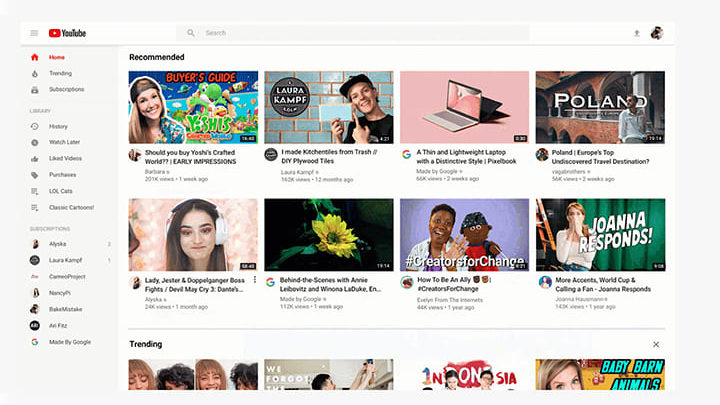The height and width of the screenshot is (405, 720).
Task: Open Liked Videos
Action: coord(65,158)
